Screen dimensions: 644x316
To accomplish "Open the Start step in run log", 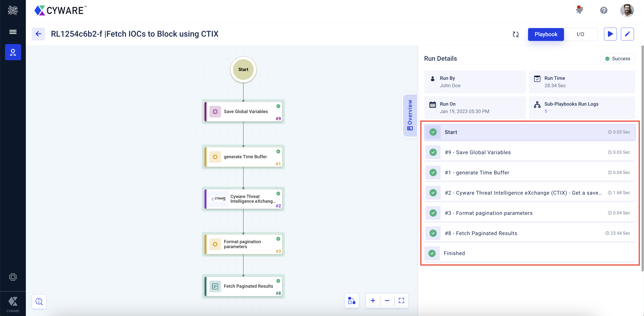I will (x=530, y=132).
